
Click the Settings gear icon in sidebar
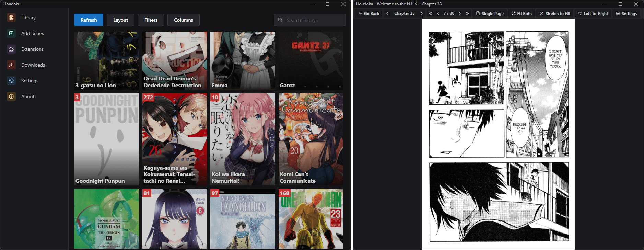[11, 81]
